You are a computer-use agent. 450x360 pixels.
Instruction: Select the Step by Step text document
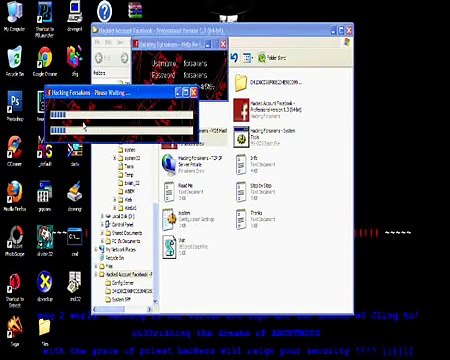click(255, 192)
